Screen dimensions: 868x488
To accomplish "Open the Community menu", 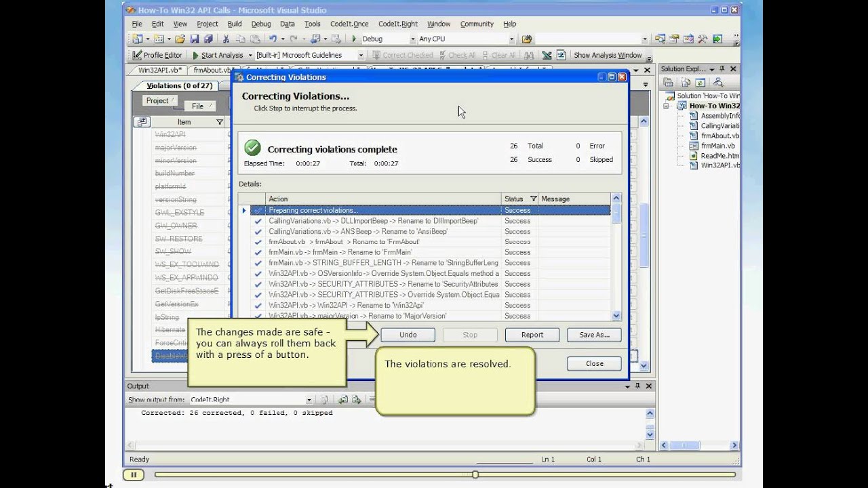I will point(477,24).
